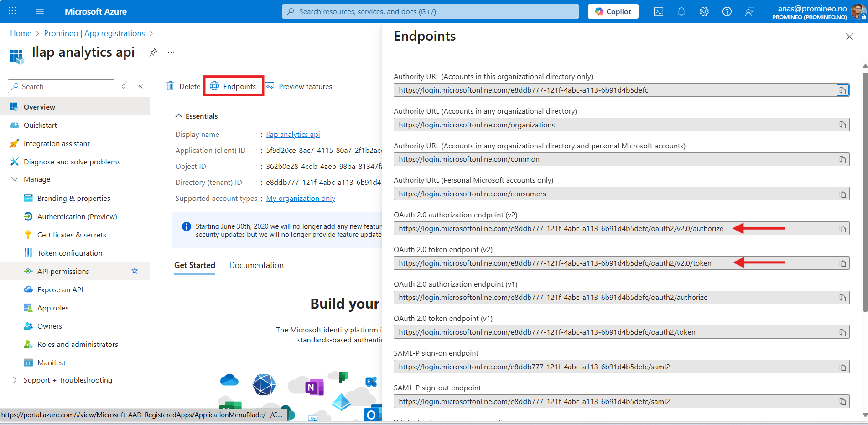Open Certificates & secrets
Screen dimensions: 868x425
click(x=75, y=235)
